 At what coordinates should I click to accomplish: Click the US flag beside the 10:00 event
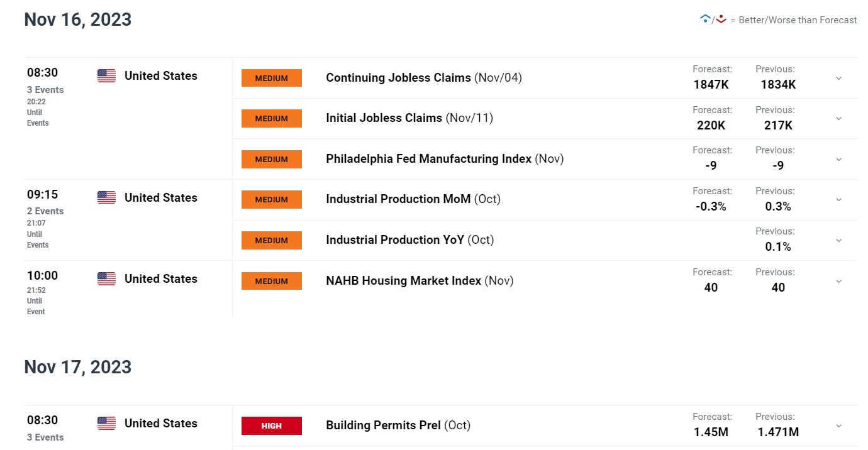[x=106, y=278]
